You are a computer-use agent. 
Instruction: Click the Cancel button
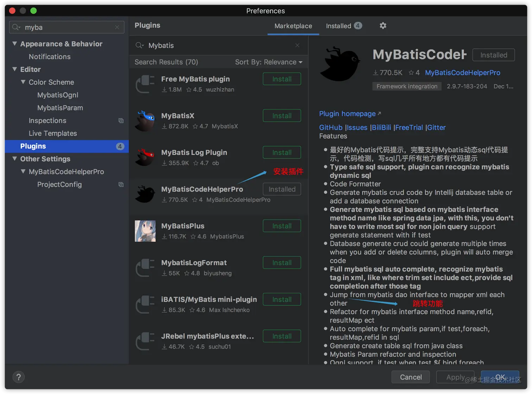[x=411, y=377]
